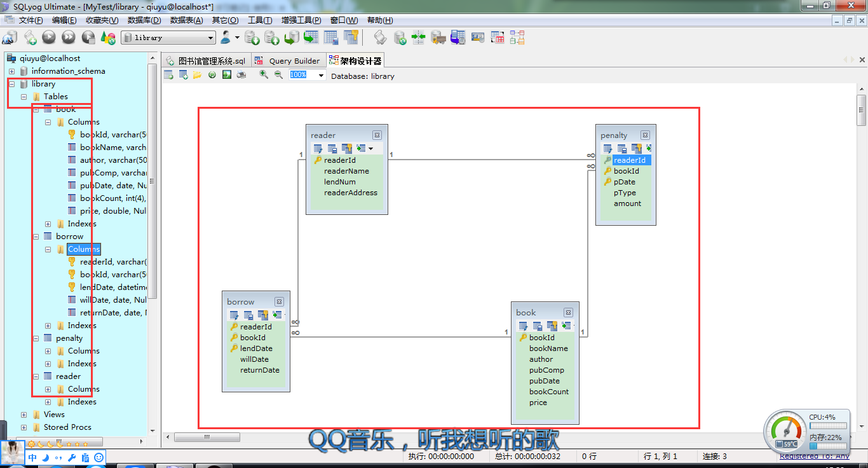Click the Registered To link

[x=815, y=456]
